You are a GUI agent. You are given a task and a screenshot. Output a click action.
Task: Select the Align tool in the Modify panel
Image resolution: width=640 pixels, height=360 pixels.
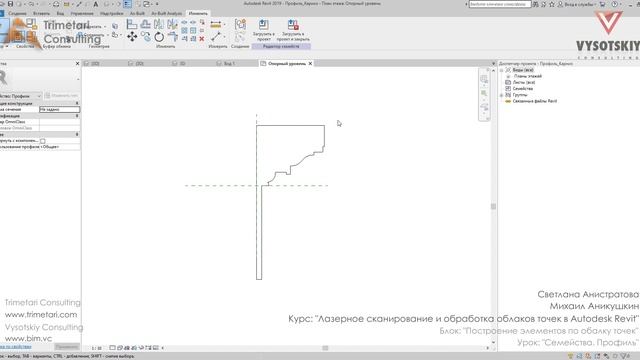[x=132, y=24]
